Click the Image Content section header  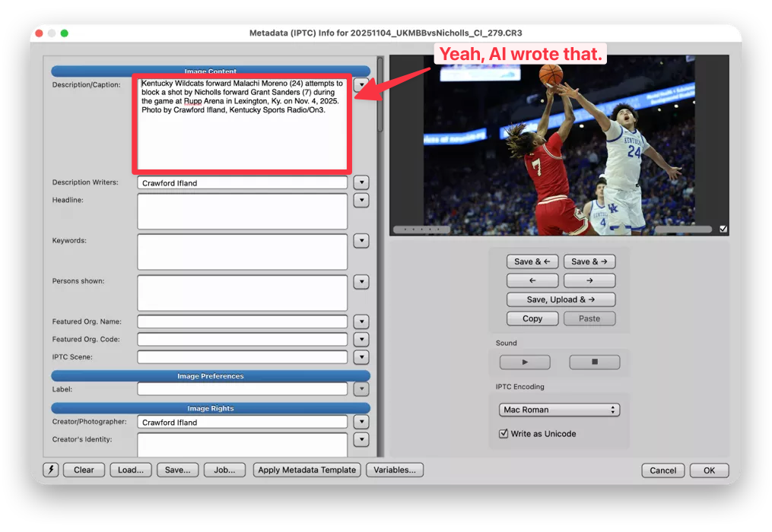point(211,71)
